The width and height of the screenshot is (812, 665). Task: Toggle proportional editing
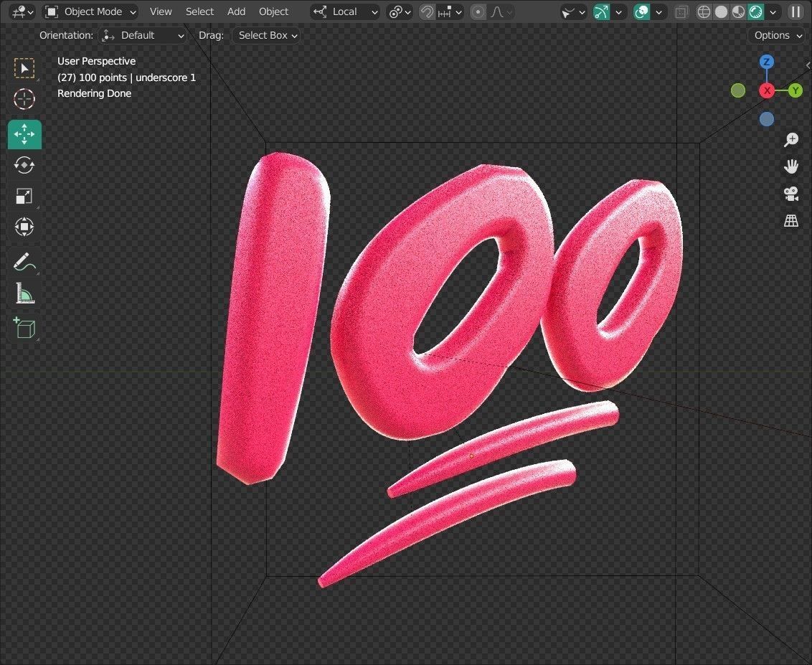pyautogui.click(x=478, y=12)
